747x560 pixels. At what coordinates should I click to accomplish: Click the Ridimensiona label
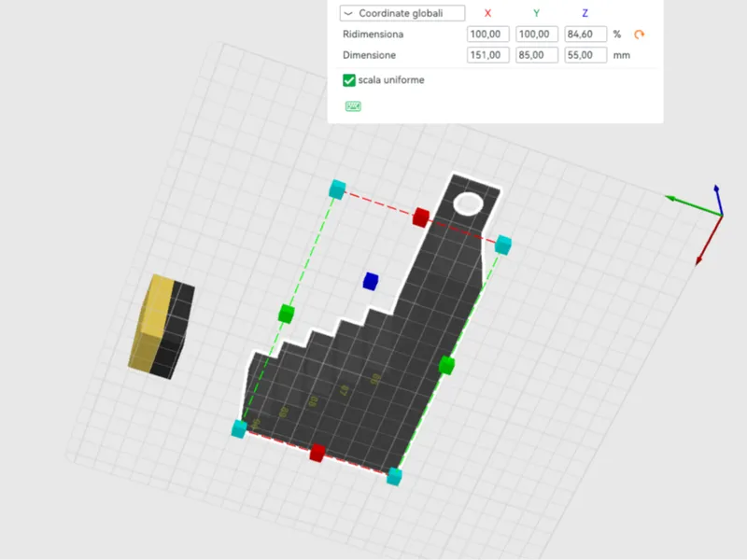pyautogui.click(x=373, y=35)
